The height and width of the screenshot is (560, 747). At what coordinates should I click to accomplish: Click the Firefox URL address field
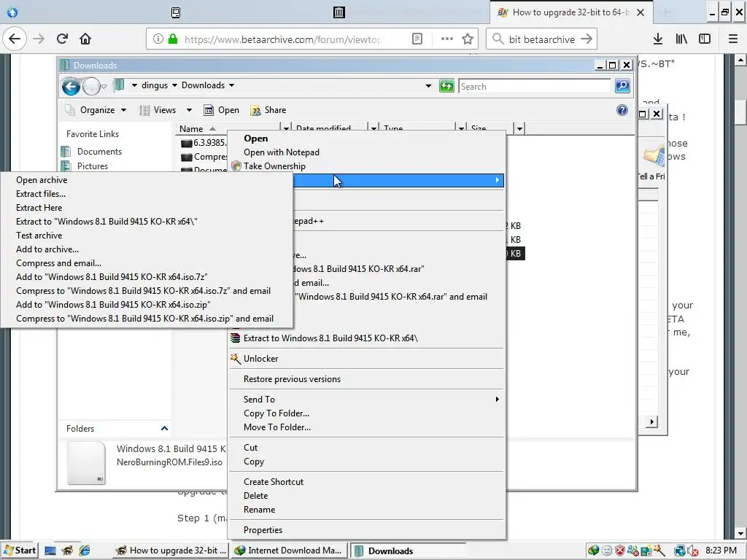point(284,39)
